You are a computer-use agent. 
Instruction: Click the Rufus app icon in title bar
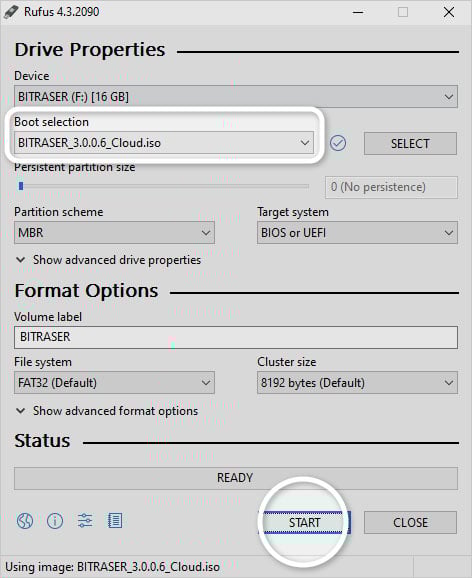pos(11,12)
